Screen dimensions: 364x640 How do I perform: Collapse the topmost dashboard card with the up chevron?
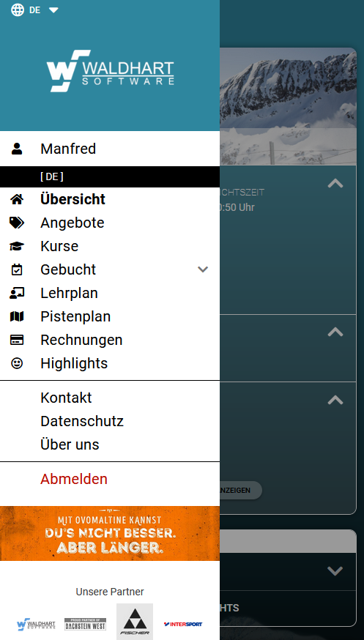tap(335, 183)
